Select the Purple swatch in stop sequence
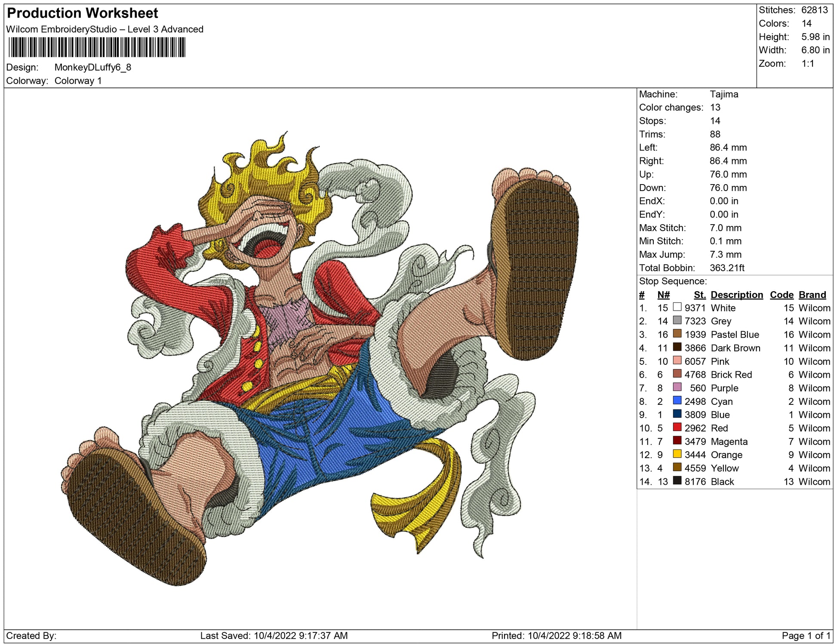The height and width of the screenshot is (644, 837). 677,387
